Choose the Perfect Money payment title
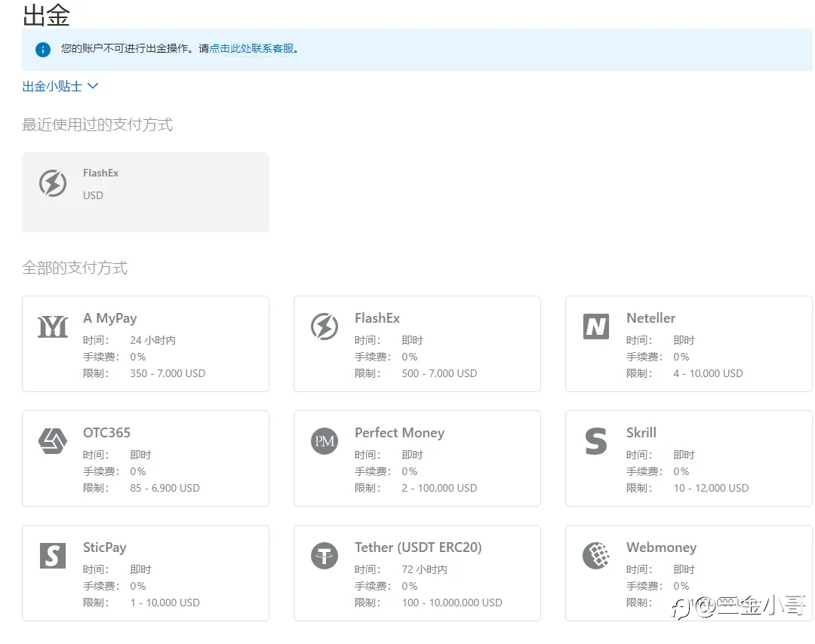815x644 pixels. click(399, 433)
